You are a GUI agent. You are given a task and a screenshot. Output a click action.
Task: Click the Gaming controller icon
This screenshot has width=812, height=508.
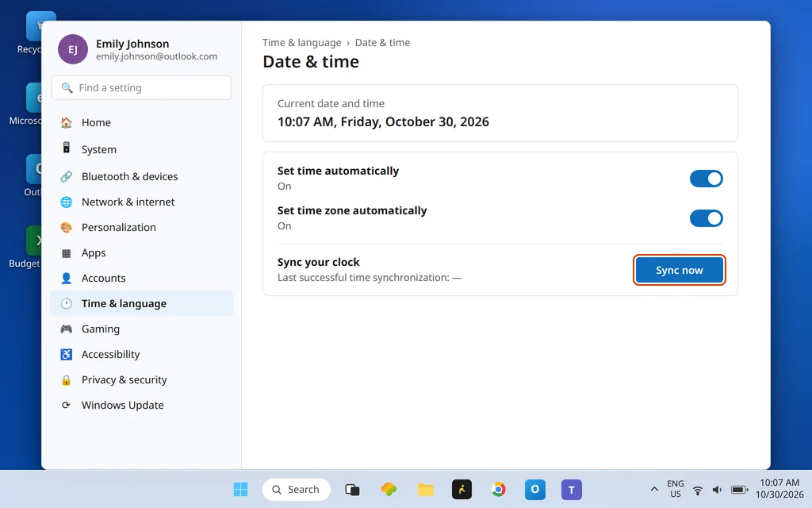(x=67, y=329)
